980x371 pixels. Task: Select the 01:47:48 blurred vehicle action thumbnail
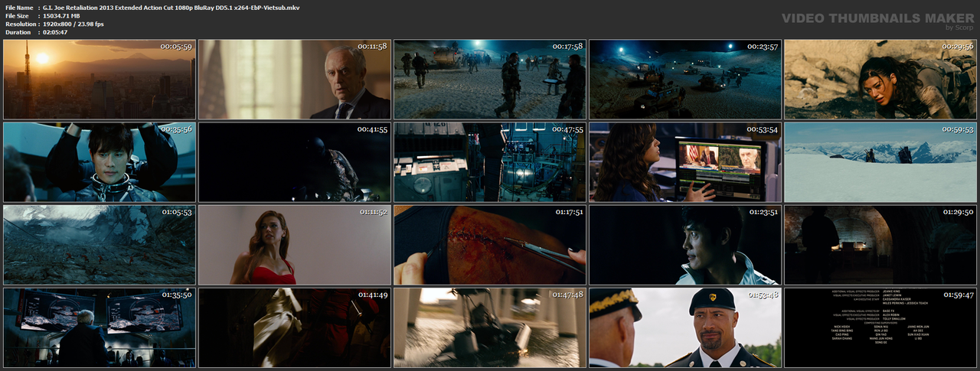click(490, 327)
